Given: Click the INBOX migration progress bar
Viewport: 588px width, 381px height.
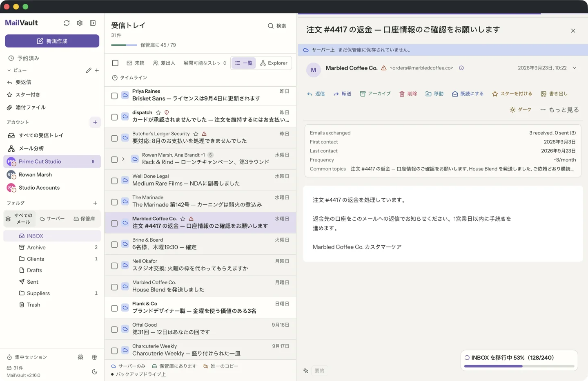Looking at the screenshot, I should click(x=519, y=366).
